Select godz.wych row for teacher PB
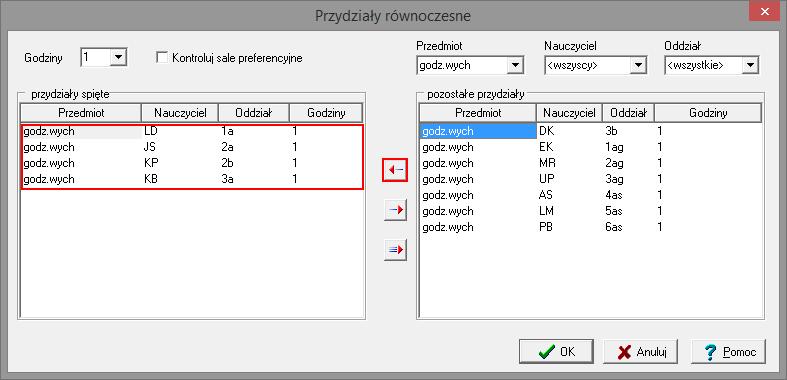 click(x=591, y=227)
